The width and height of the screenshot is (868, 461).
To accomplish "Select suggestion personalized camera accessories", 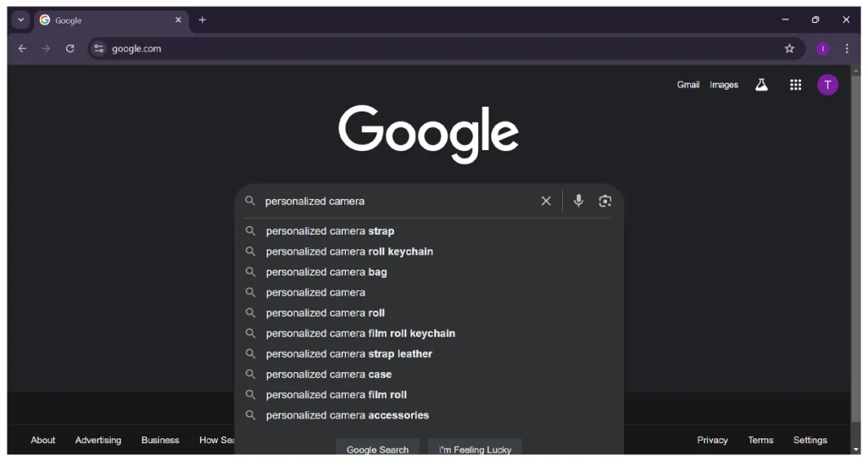I will click(429, 415).
